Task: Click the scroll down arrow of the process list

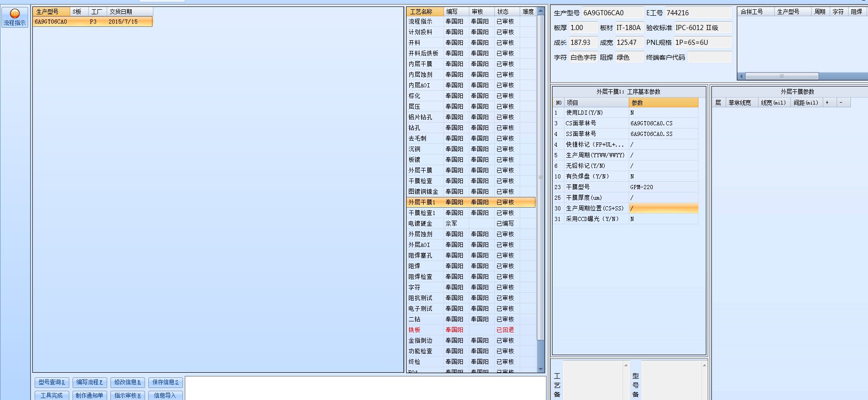Action: click(x=540, y=369)
